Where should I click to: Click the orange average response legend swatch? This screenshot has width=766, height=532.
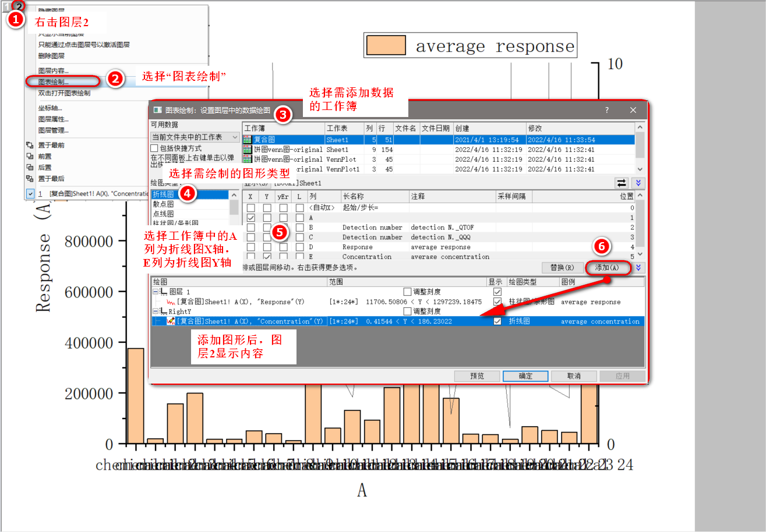coord(386,45)
